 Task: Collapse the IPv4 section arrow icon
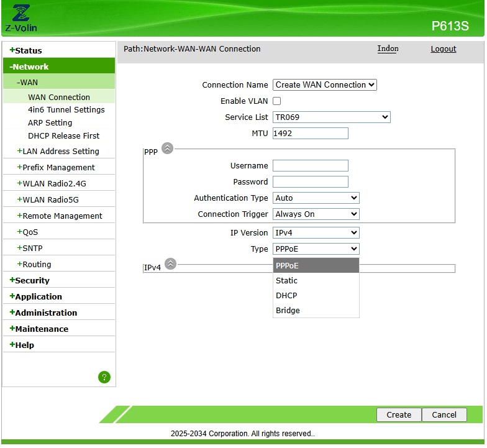click(170, 263)
